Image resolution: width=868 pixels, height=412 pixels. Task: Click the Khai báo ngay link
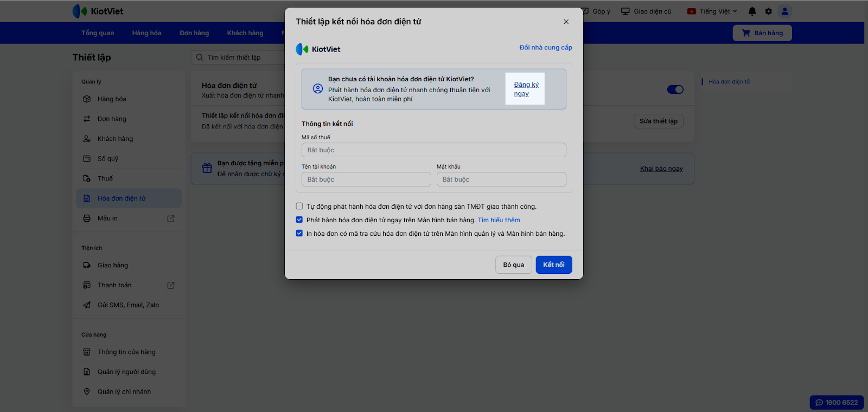(661, 169)
